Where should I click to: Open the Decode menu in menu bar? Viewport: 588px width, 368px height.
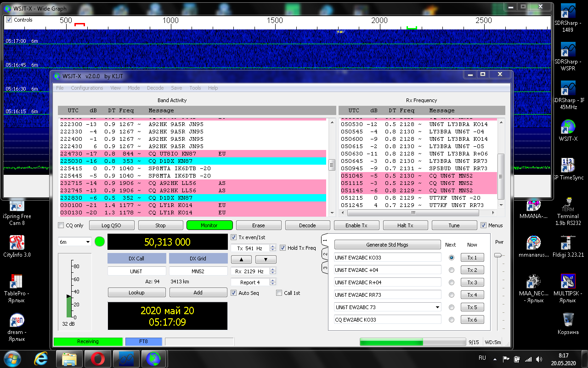(155, 88)
